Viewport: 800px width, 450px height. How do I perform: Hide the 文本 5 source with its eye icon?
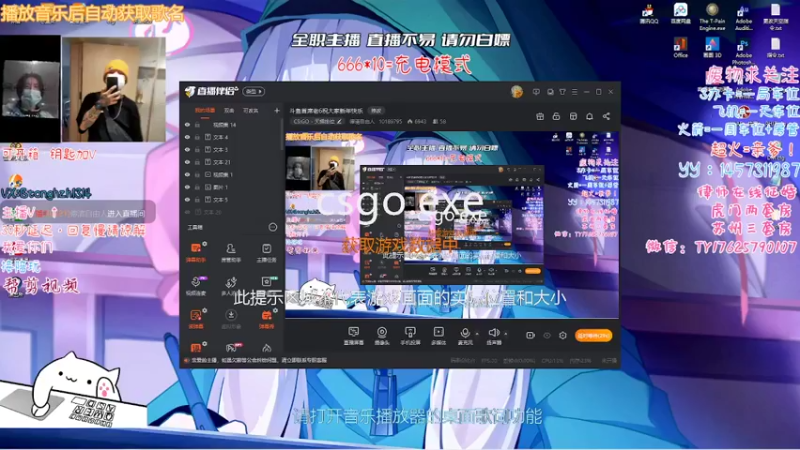[x=187, y=200]
